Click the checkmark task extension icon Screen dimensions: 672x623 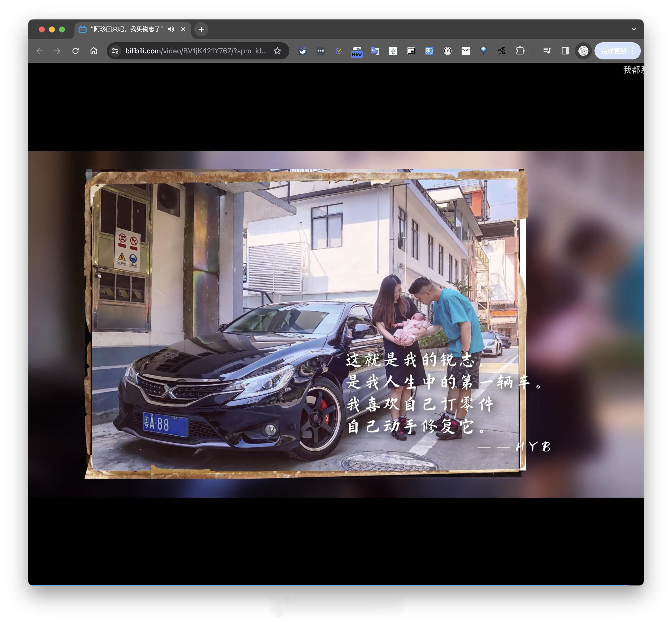[339, 51]
